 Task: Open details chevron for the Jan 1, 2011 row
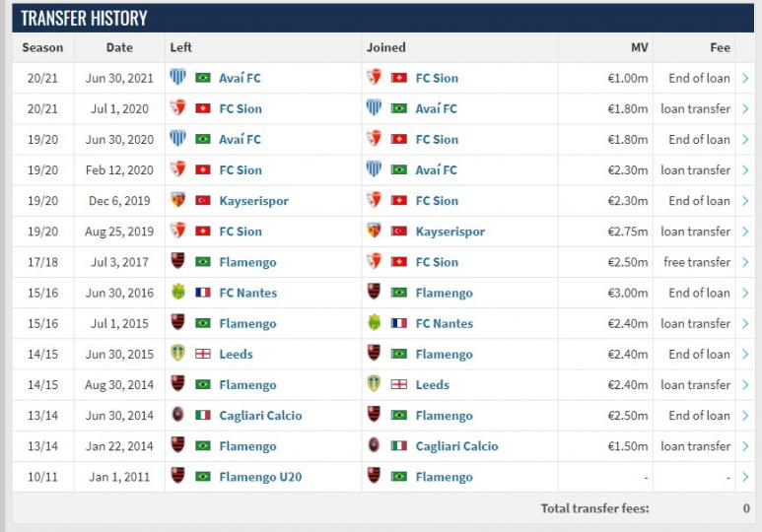tap(745, 477)
